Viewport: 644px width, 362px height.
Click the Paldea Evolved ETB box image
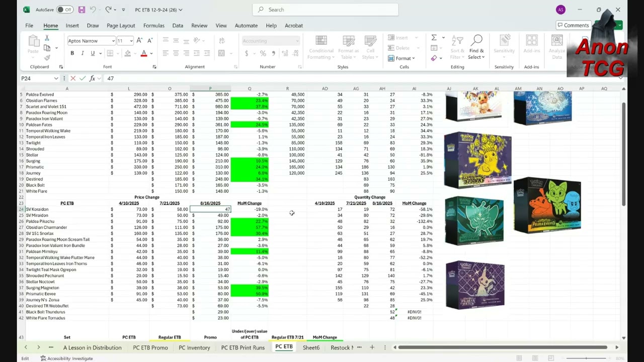[x=547, y=205]
